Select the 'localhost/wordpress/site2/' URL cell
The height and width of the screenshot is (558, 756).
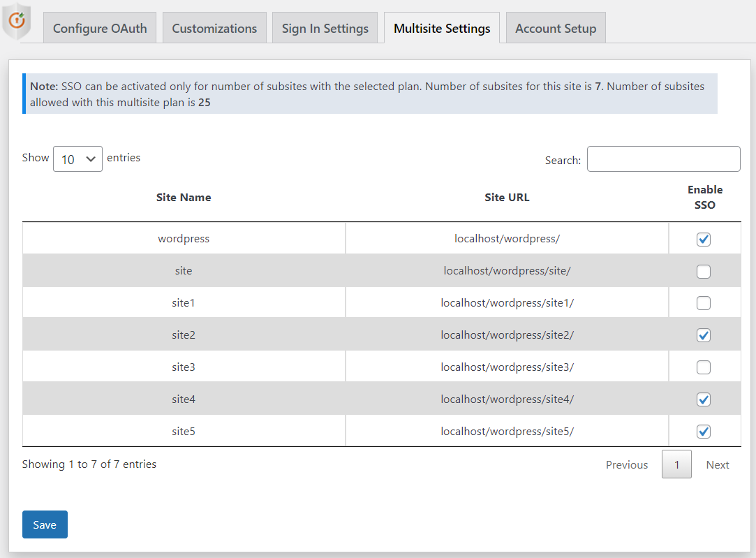507,335
